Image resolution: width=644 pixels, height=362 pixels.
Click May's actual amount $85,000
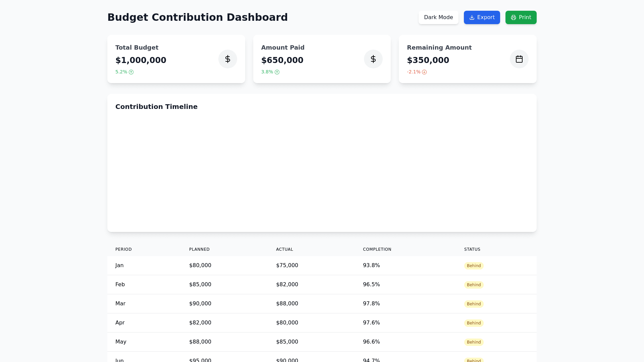point(287,342)
